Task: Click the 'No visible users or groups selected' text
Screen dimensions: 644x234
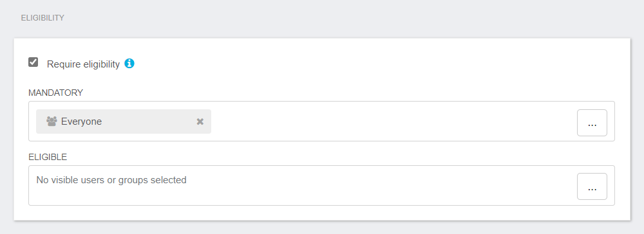Action: click(111, 180)
